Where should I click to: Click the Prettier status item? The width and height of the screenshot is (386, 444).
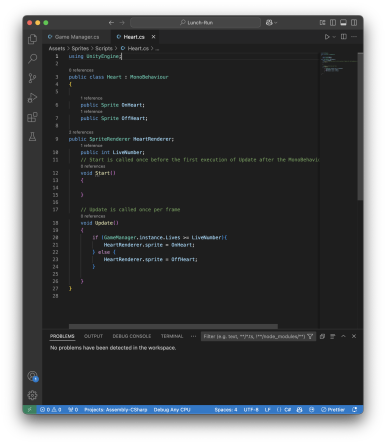(333, 410)
